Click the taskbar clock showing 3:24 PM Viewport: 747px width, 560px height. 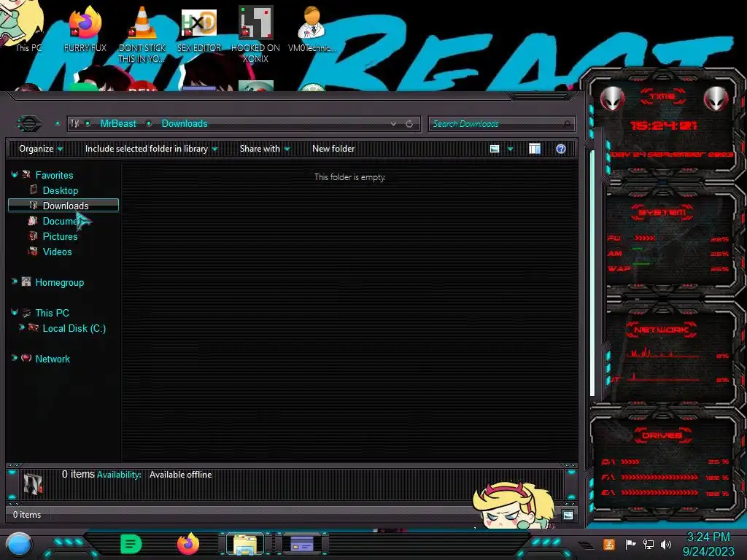click(x=708, y=544)
